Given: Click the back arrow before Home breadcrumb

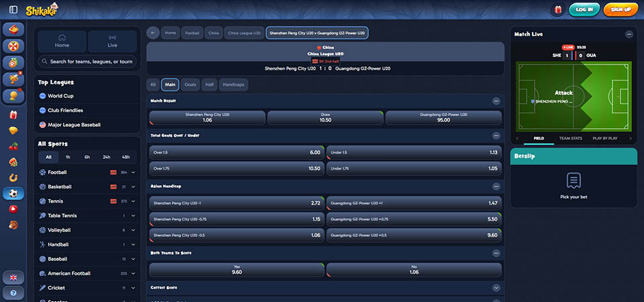Looking at the screenshot, I should click(x=153, y=33).
